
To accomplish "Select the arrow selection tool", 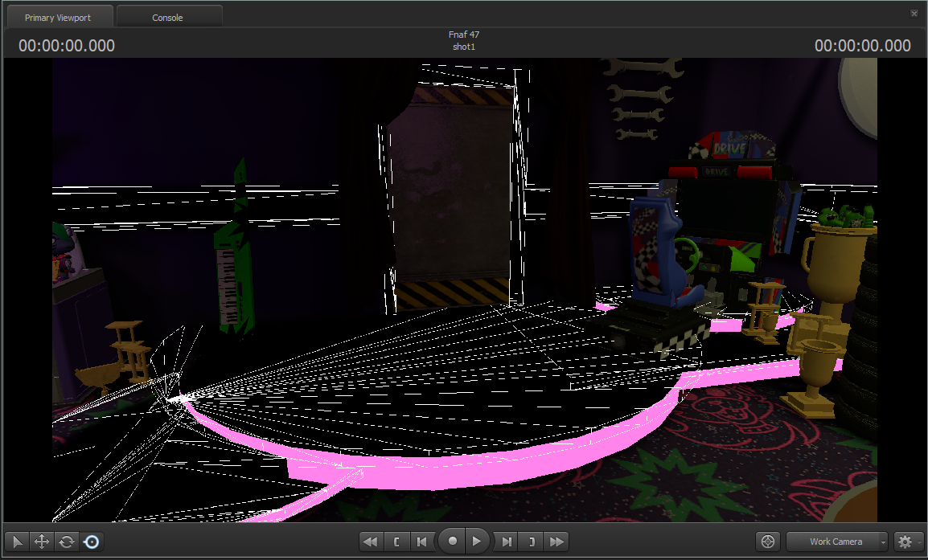I will pyautogui.click(x=17, y=542).
